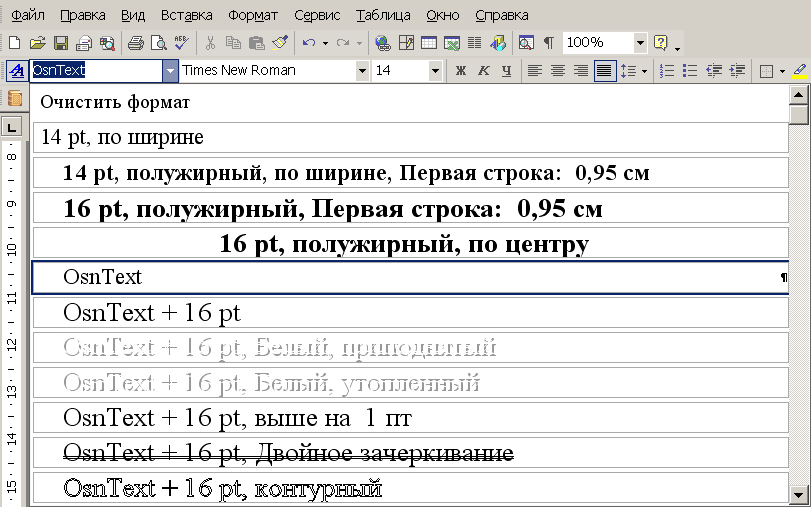Copy selection to clipboard

point(233,43)
